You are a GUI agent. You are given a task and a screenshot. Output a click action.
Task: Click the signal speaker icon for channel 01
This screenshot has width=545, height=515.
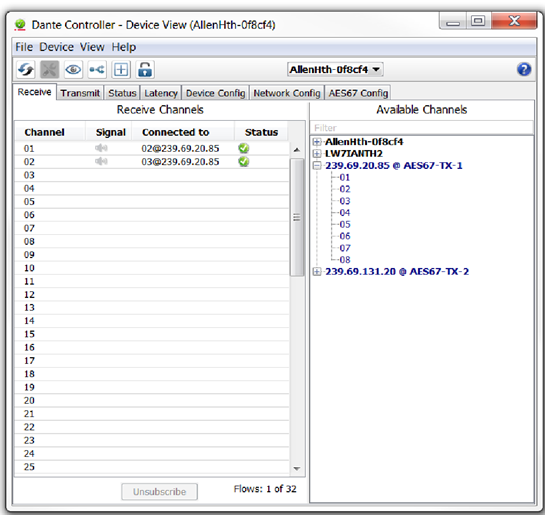pyautogui.click(x=101, y=148)
